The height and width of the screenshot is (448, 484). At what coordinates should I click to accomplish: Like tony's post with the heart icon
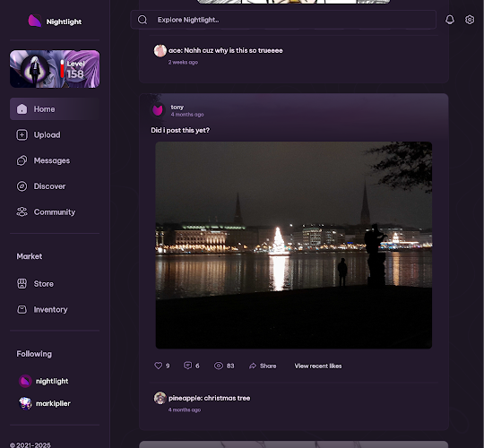(x=158, y=366)
